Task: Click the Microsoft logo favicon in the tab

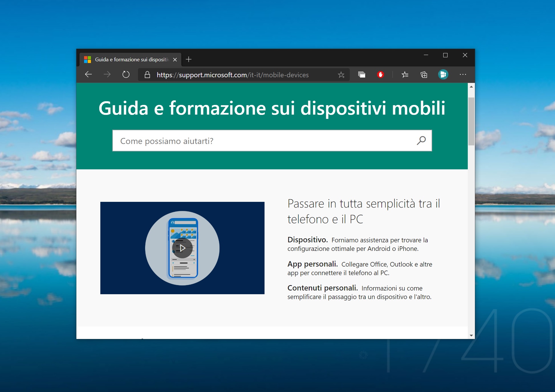Action: click(x=88, y=60)
